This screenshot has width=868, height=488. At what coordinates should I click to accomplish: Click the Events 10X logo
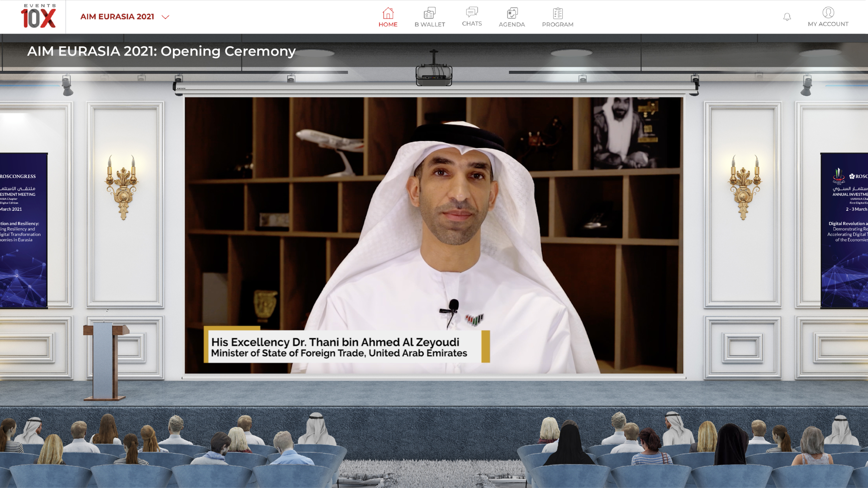(38, 16)
